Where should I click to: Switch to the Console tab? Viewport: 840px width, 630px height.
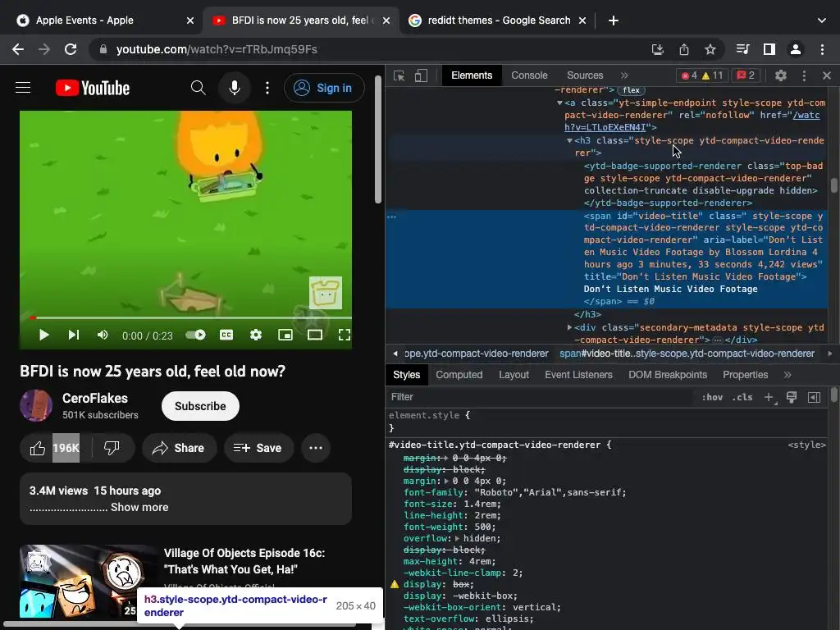coord(529,75)
